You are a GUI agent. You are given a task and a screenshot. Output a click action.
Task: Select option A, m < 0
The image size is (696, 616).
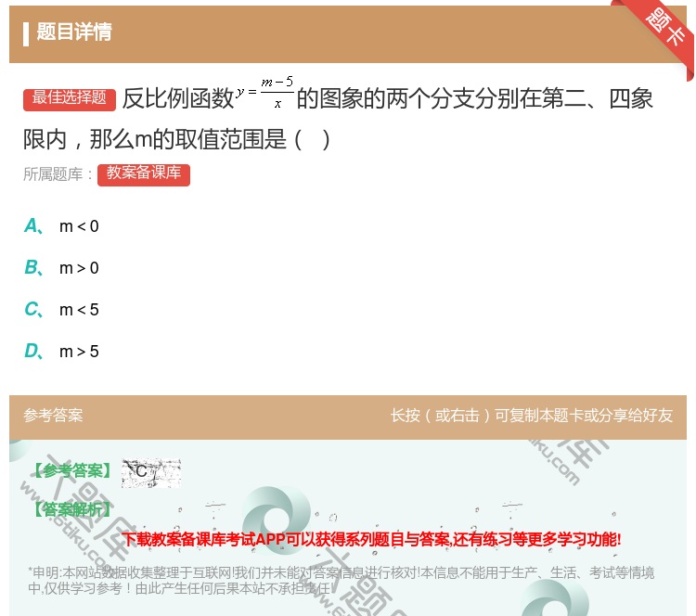[61, 226]
